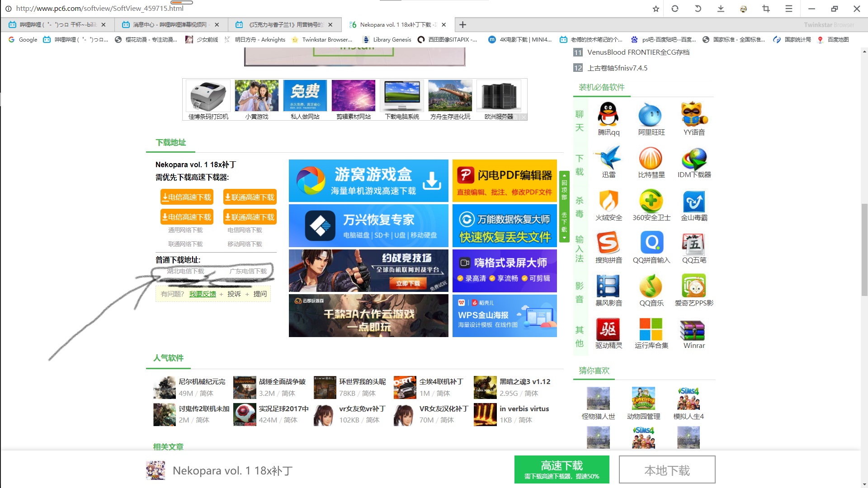Viewport: 868px width, 488px height.
Task: Close the Nekopara vol. 1 tab
Action: pyautogui.click(x=443, y=25)
